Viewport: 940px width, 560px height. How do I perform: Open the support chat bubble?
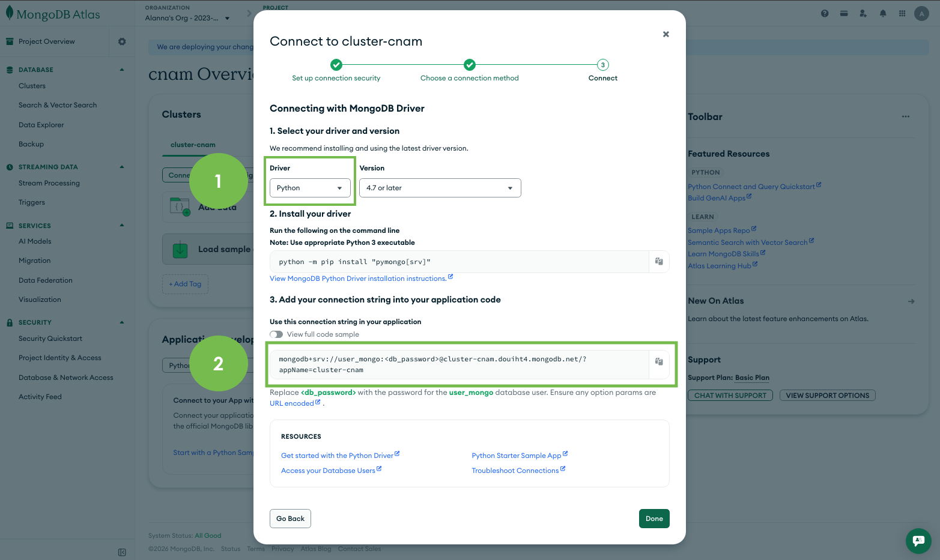(918, 541)
